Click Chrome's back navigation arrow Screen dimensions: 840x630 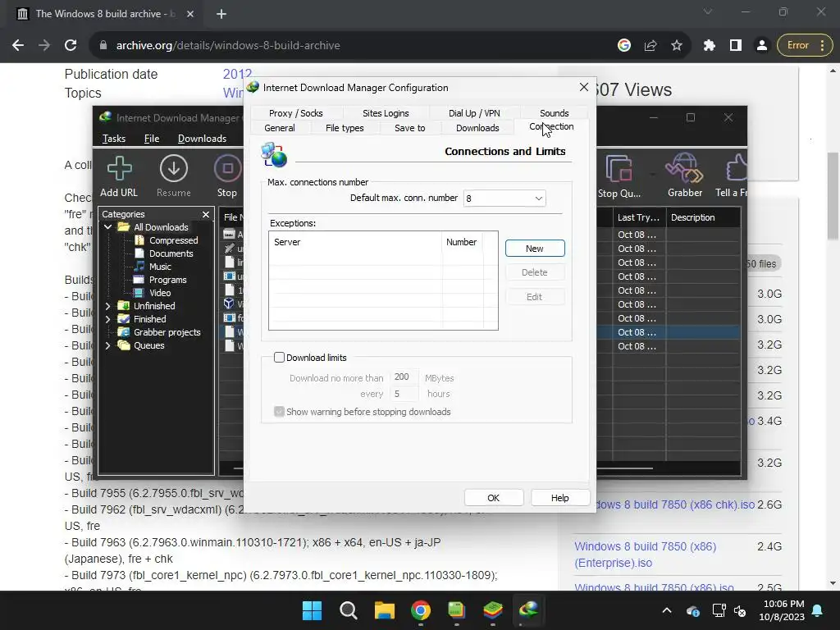(x=18, y=46)
